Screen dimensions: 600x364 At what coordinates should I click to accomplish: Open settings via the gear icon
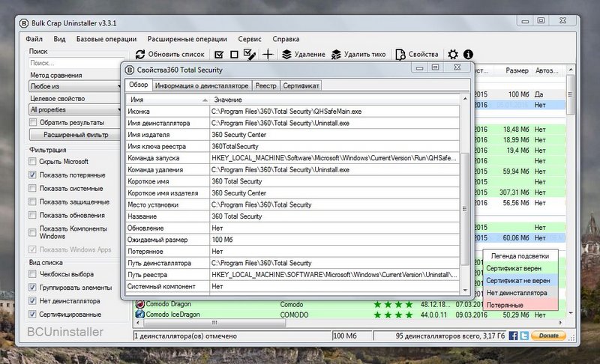pyautogui.click(x=453, y=55)
